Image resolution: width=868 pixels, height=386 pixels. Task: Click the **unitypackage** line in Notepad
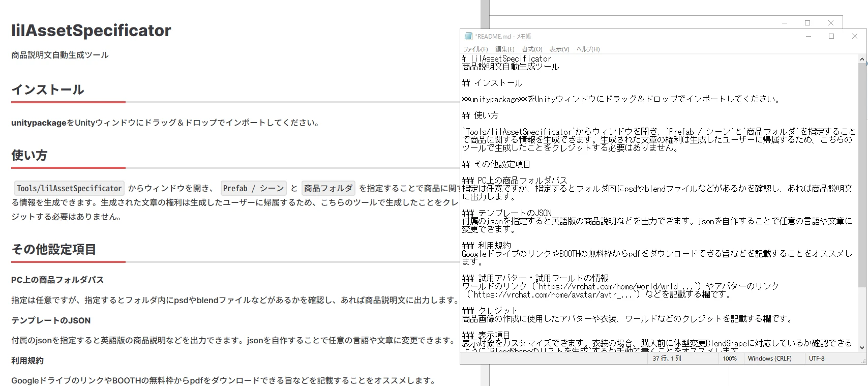[x=621, y=99]
